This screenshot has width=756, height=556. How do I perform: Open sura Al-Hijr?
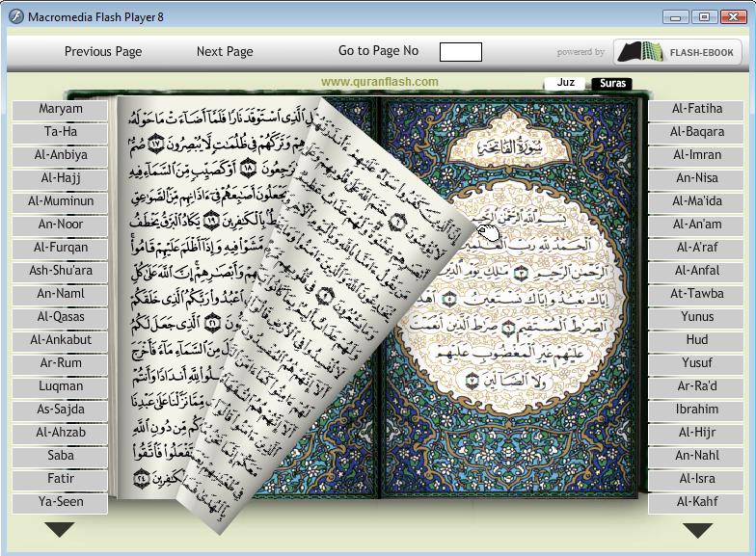click(x=696, y=434)
